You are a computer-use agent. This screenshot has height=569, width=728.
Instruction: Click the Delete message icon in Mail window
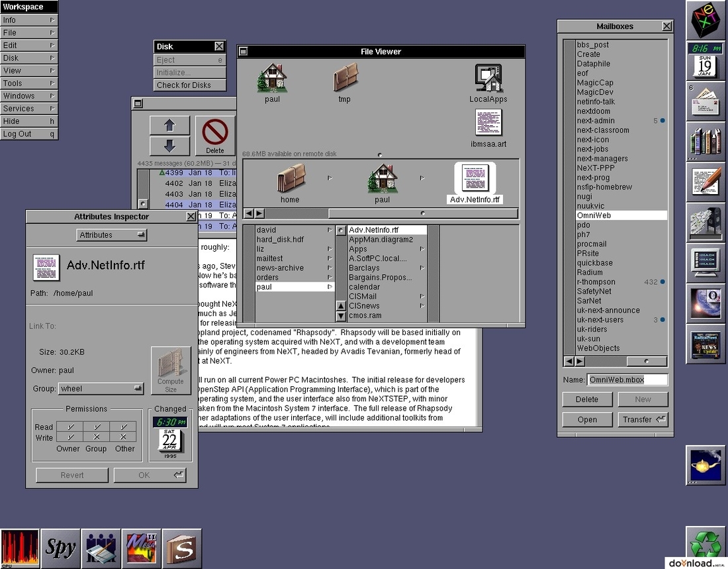point(215,136)
